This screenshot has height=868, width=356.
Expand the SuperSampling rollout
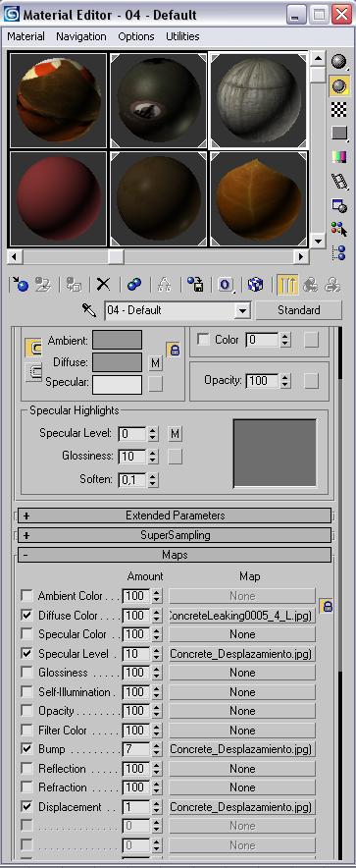pyautogui.click(x=175, y=535)
